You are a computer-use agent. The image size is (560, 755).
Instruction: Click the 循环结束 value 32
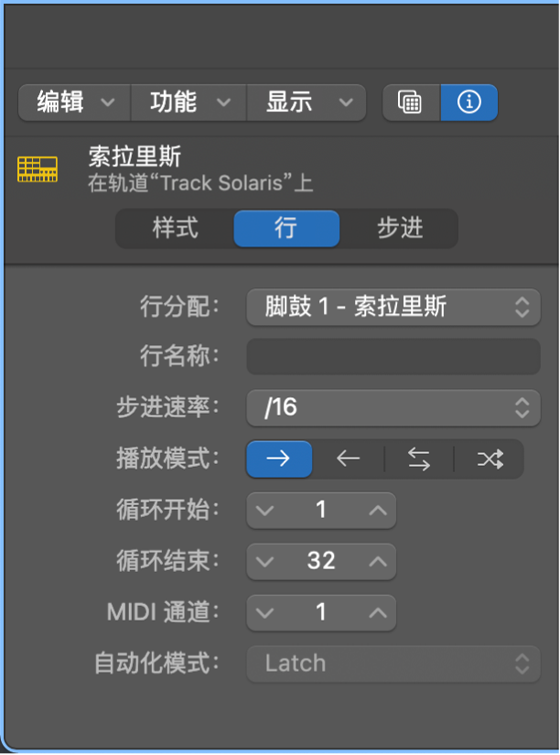(x=321, y=561)
